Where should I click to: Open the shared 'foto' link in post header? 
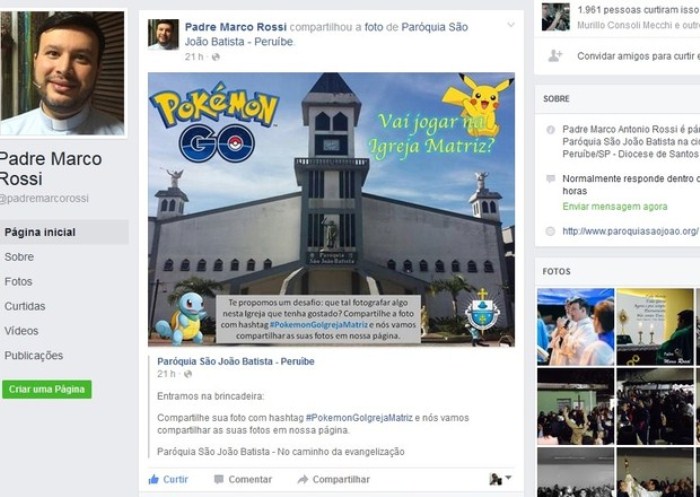(x=374, y=27)
